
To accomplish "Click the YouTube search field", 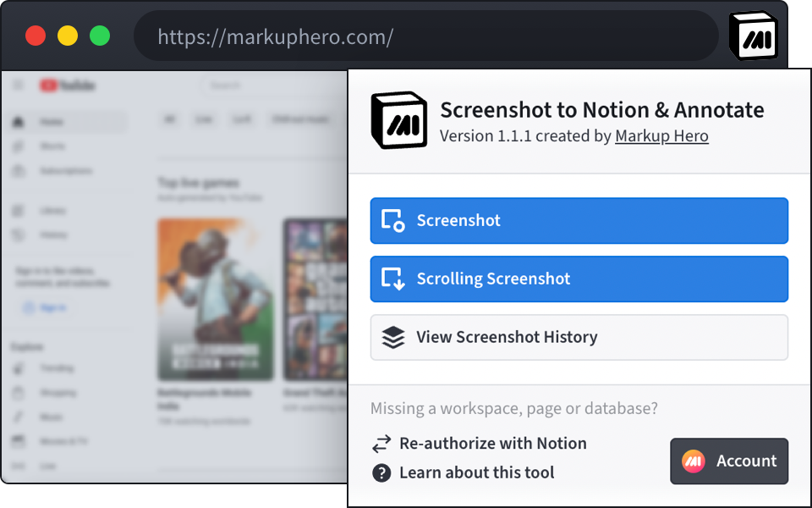I will pyautogui.click(x=274, y=86).
